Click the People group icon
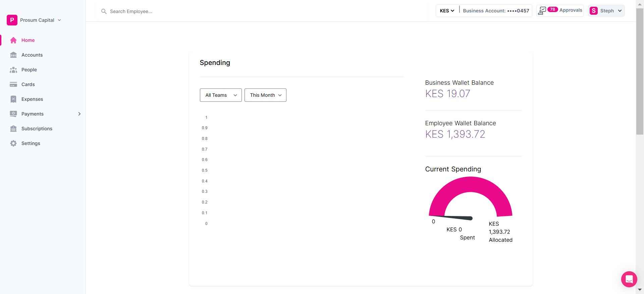The width and height of the screenshot is (644, 294). (x=13, y=70)
